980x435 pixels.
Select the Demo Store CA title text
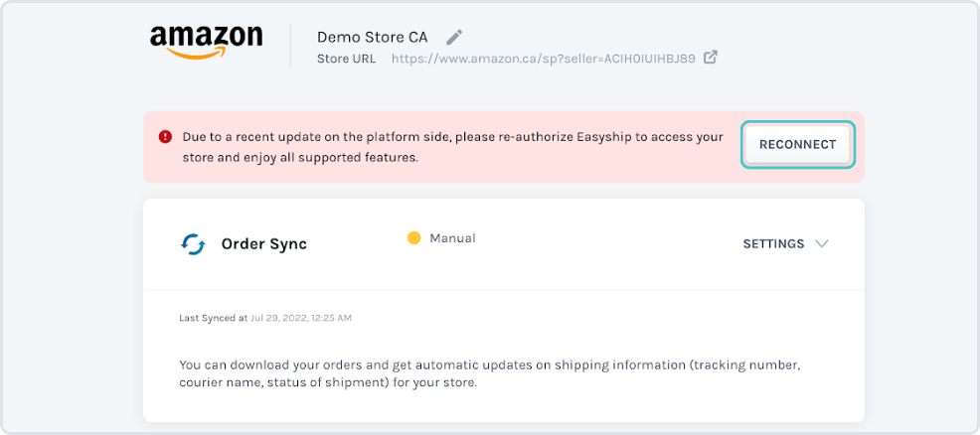click(x=372, y=37)
